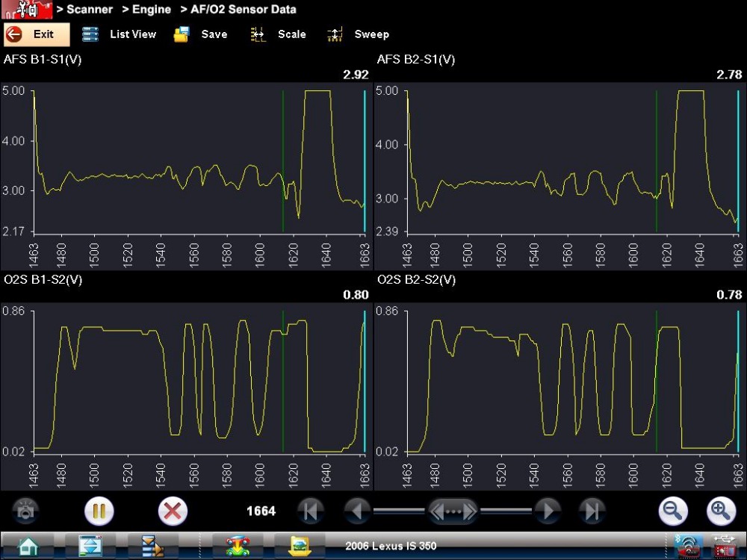
Task: Select the O2S B2-S2(V) graph title
Action: point(416,279)
